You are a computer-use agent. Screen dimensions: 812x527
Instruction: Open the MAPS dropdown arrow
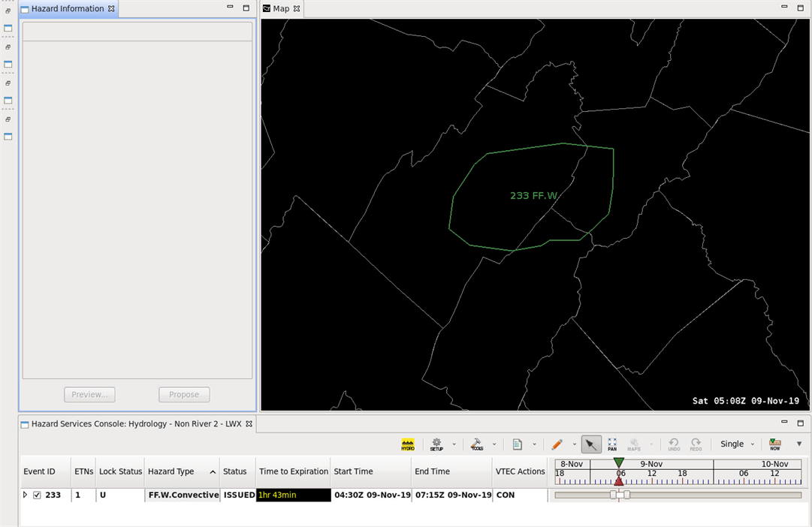(651, 444)
